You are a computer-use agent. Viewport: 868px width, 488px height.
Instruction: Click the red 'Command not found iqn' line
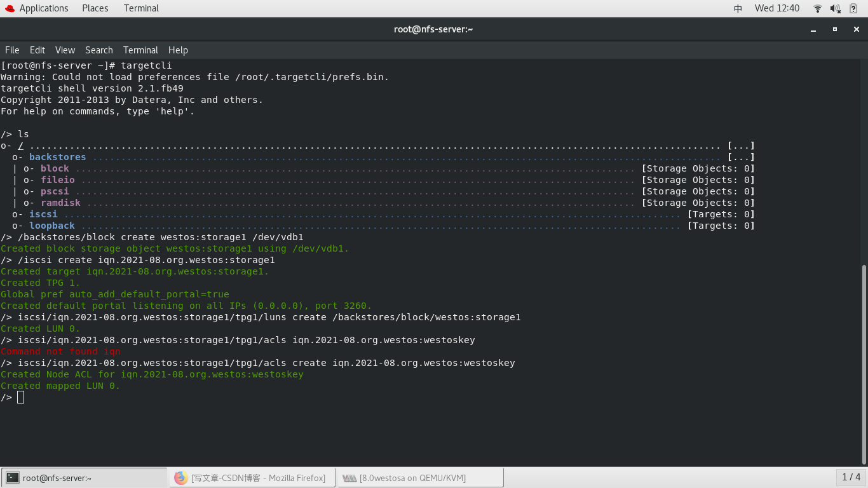(60, 351)
